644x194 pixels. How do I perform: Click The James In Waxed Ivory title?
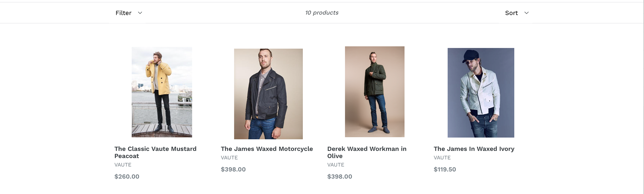point(474,149)
